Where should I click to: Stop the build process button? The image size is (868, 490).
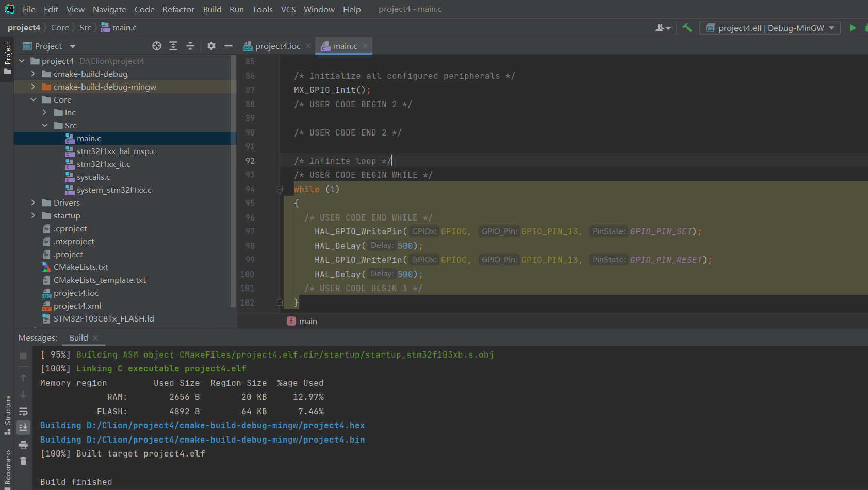coord(23,356)
